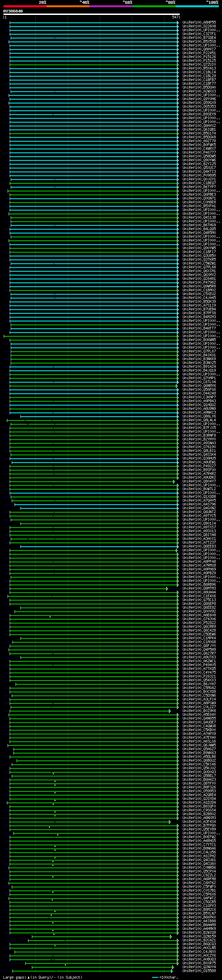Open the UniRef100_Q8MTM3 entry

[x=199, y=588]
